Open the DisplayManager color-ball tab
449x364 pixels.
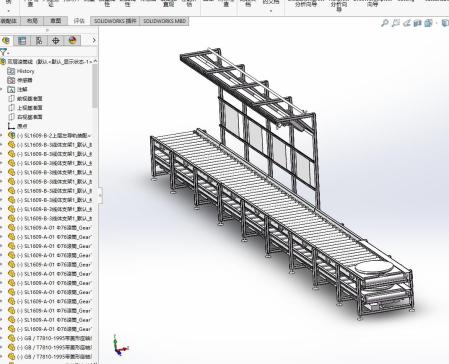[x=73, y=41]
